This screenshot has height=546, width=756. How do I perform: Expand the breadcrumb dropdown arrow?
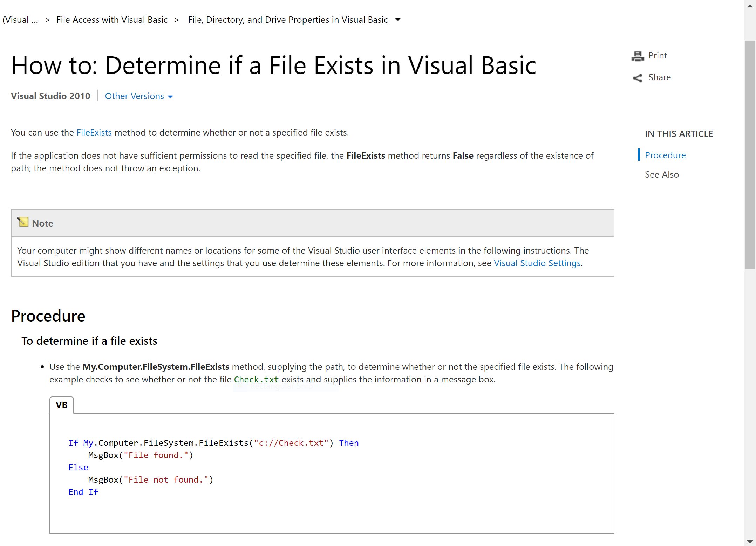point(398,20)
